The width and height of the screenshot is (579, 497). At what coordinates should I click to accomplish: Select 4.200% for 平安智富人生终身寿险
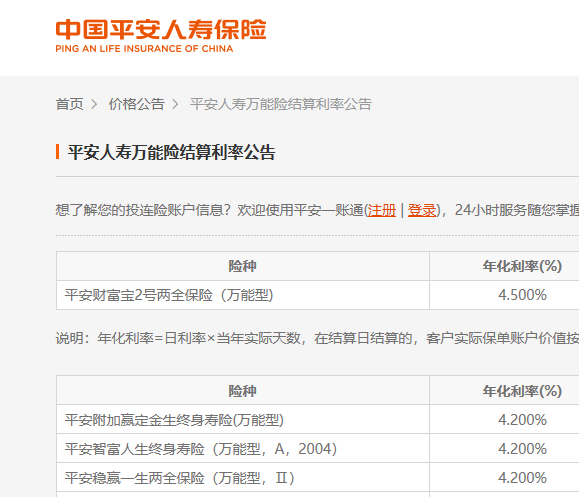coord(522,449)
